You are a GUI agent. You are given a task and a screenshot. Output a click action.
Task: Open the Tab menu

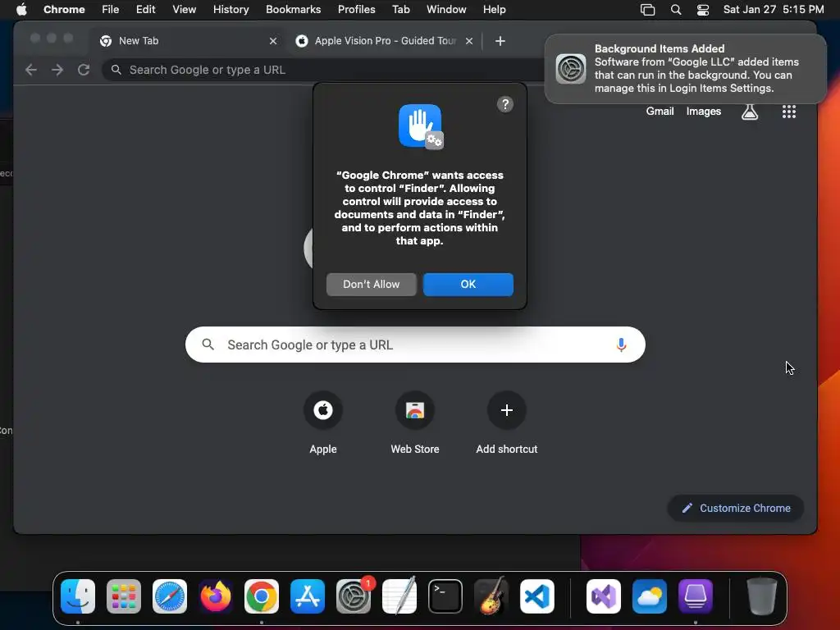click(x=400, y=9)
